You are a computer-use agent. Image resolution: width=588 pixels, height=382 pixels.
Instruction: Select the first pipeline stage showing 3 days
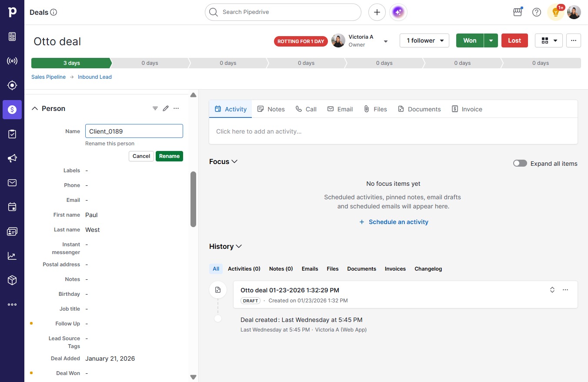71,63
